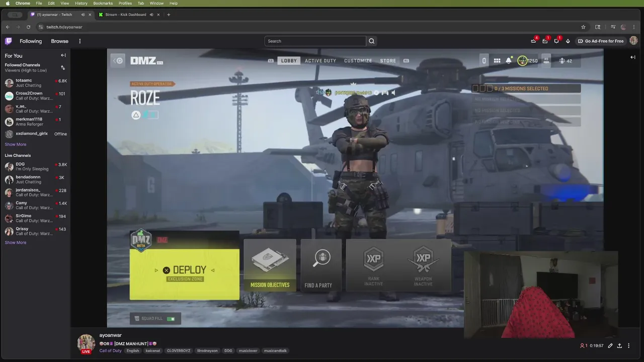644x362 pixels.
Task: Open the Prime loot crown icon
Action: pyautogui.click(x=533, y=41)
